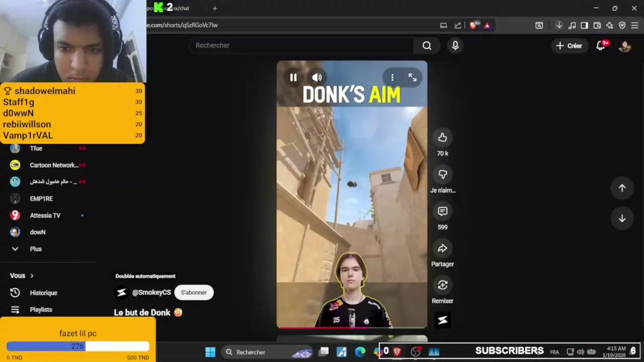
Task: Toggle the browser sidebar panel
Action: coord(584,25)
